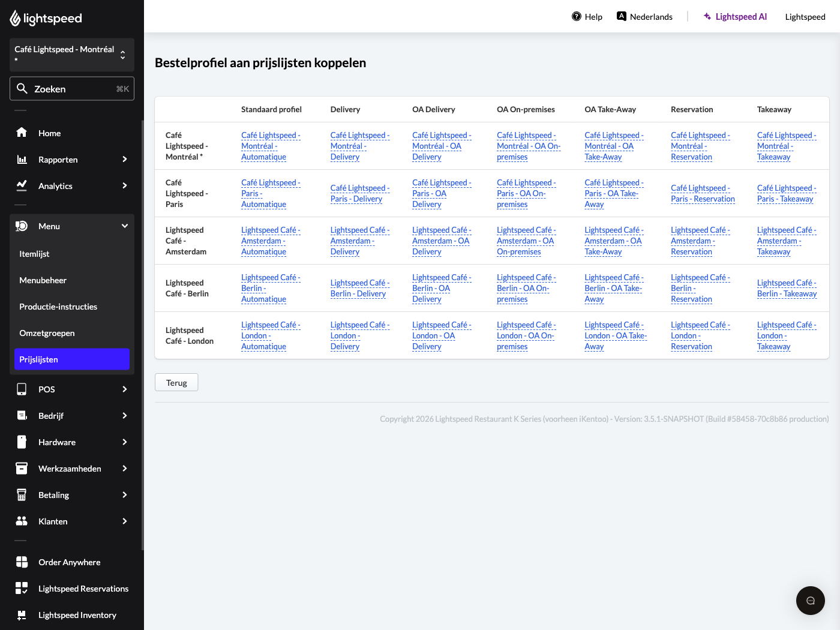
Task: Click the Hardware device icon
Action: point(22,442)
